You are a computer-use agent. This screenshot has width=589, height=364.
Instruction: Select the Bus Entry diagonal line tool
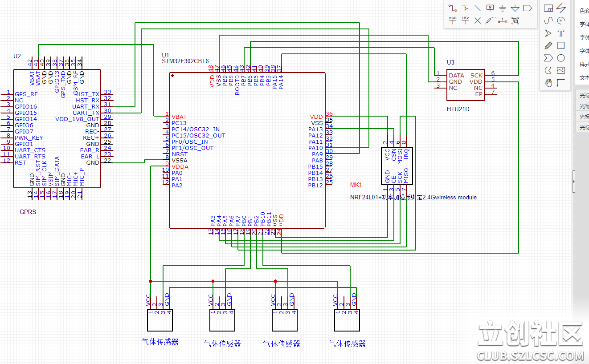[x=478, y=8]
